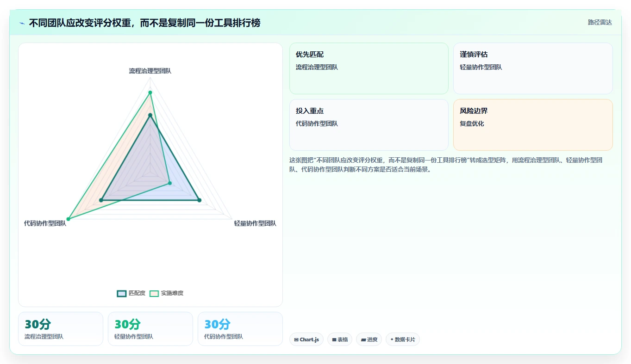Open the 风险边界 card

533,125
